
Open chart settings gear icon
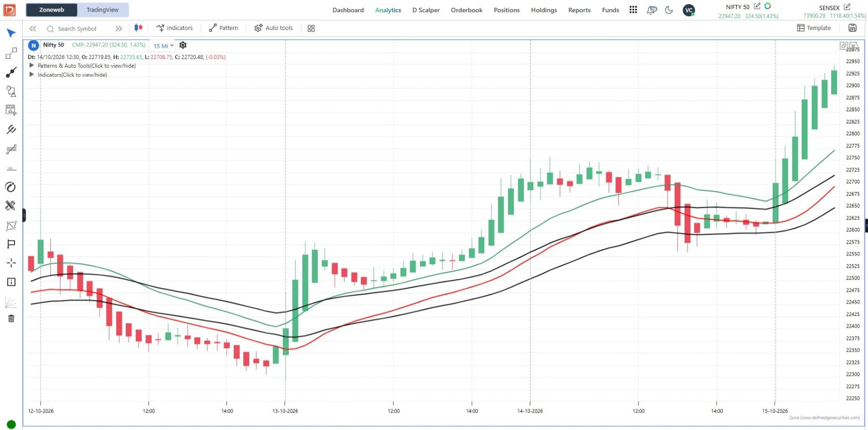pyautogui.click(x=183, y=45)
